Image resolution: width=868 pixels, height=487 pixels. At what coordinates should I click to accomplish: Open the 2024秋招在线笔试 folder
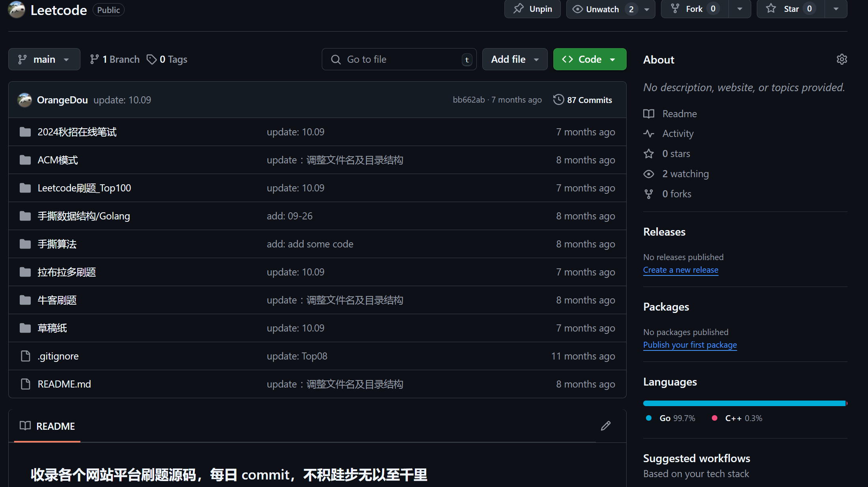77,132
